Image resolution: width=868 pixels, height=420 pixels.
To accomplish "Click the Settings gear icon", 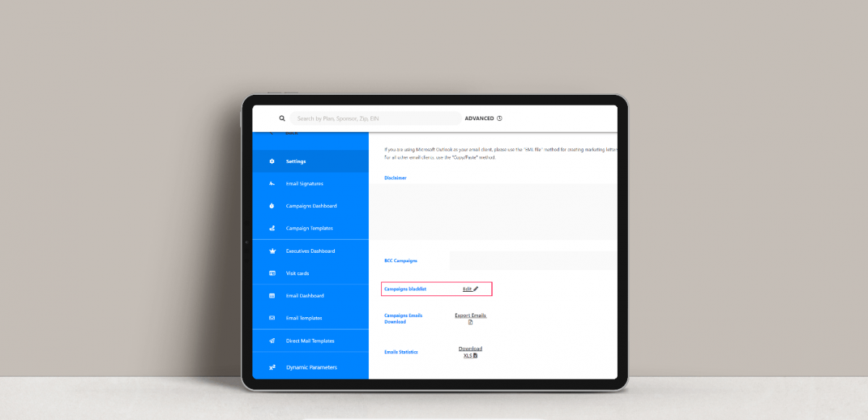I will coord(272,161).
